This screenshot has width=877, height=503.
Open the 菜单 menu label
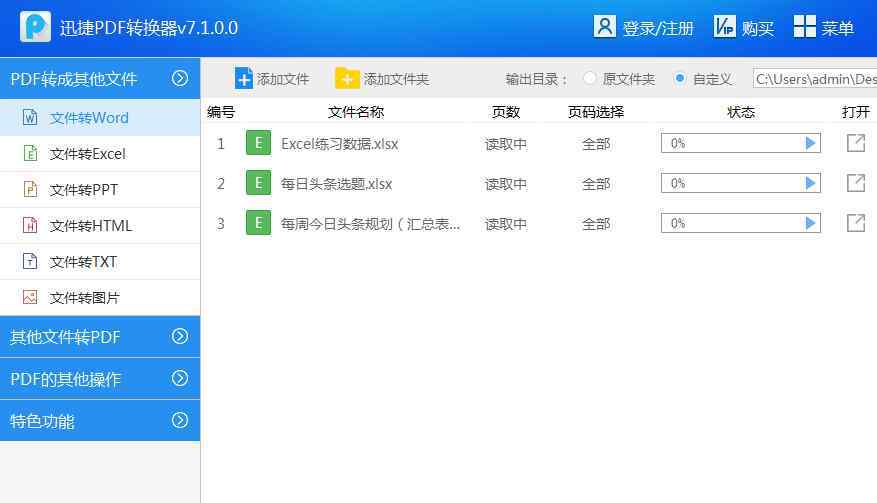pos(837,28)
